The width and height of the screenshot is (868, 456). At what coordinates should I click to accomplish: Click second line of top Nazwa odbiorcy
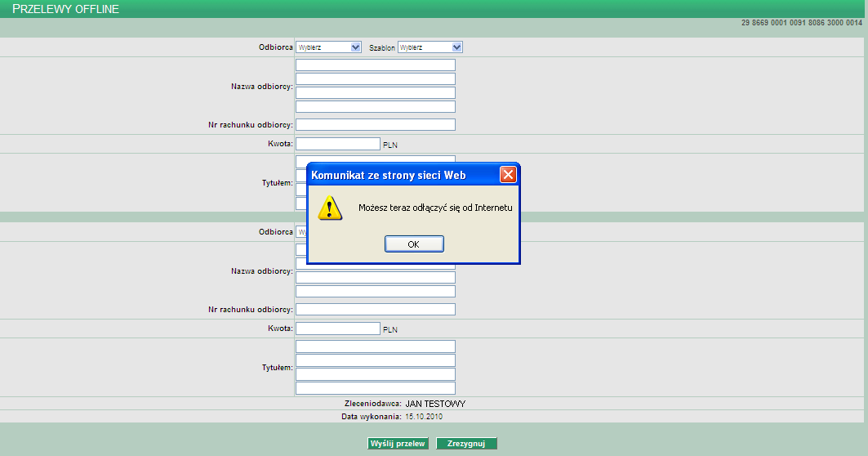coord(376,78)
